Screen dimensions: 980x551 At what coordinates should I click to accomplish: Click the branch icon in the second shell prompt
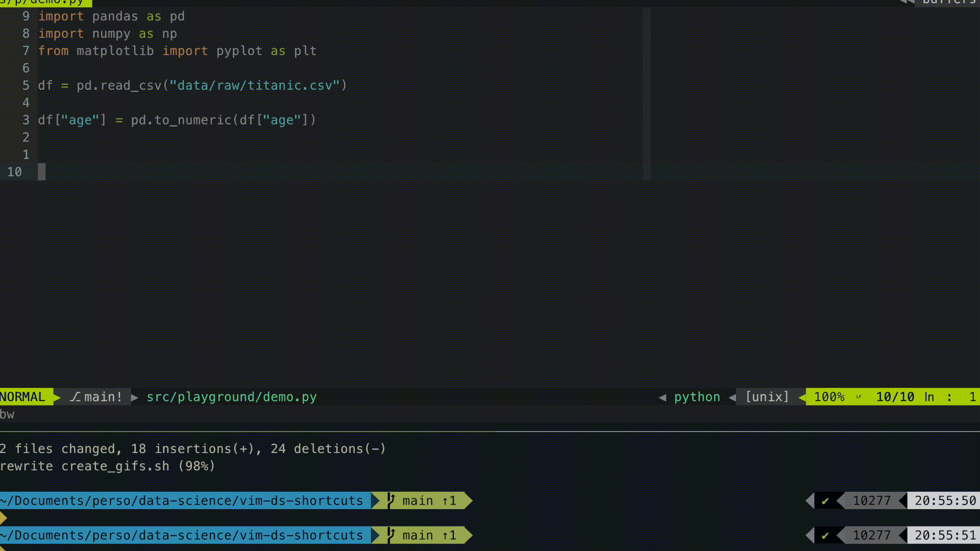[x=391, y=535]
